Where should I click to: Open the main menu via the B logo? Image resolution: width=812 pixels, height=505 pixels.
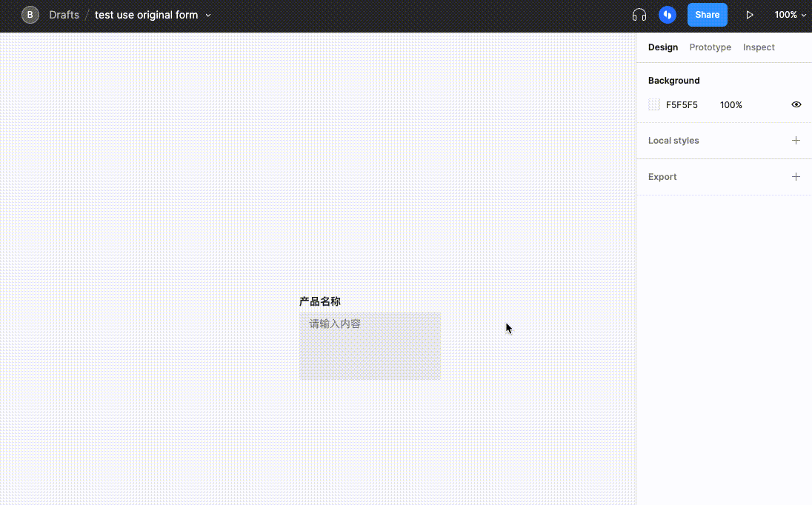pyautogui.click(x=30, y=15)
